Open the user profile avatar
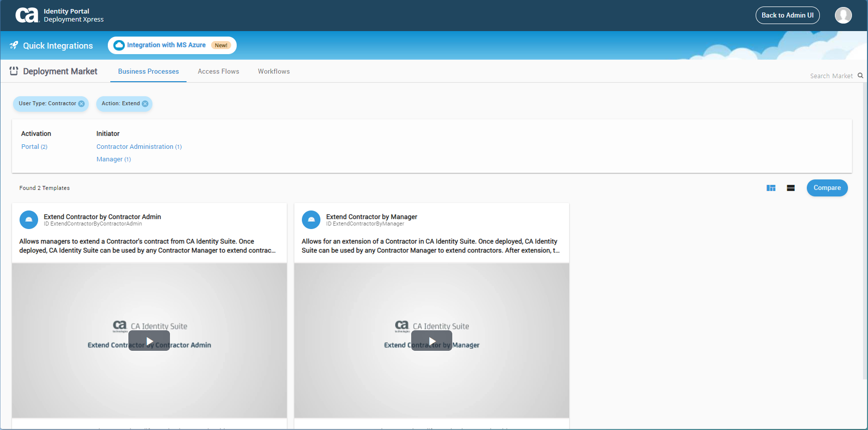The image size is (868, 430). point(843,15)
